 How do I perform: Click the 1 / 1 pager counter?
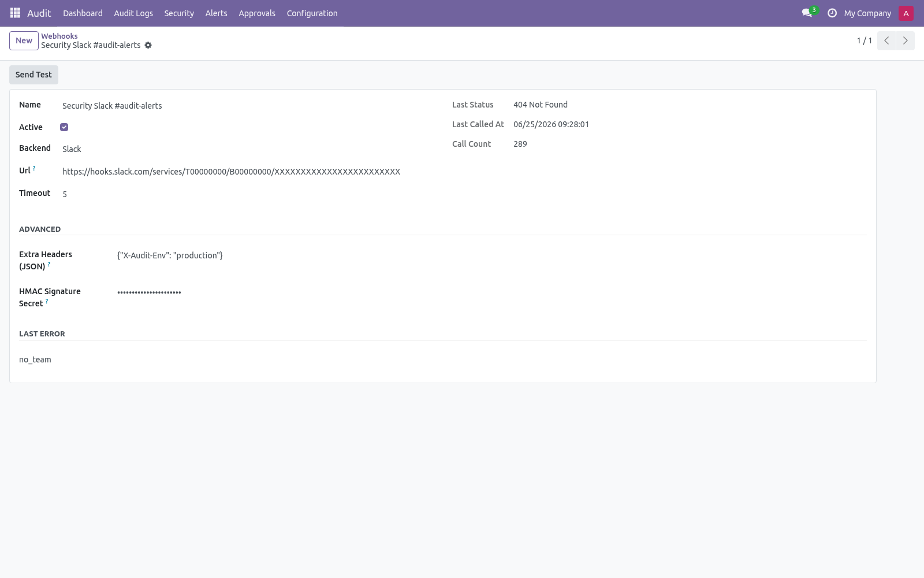click(x=865, y=40)
